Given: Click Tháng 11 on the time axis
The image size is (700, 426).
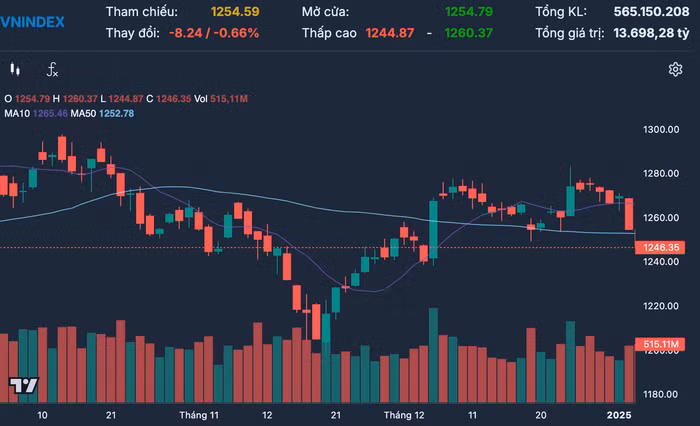Looking at the screenshot, I should (x=199, y=414).
